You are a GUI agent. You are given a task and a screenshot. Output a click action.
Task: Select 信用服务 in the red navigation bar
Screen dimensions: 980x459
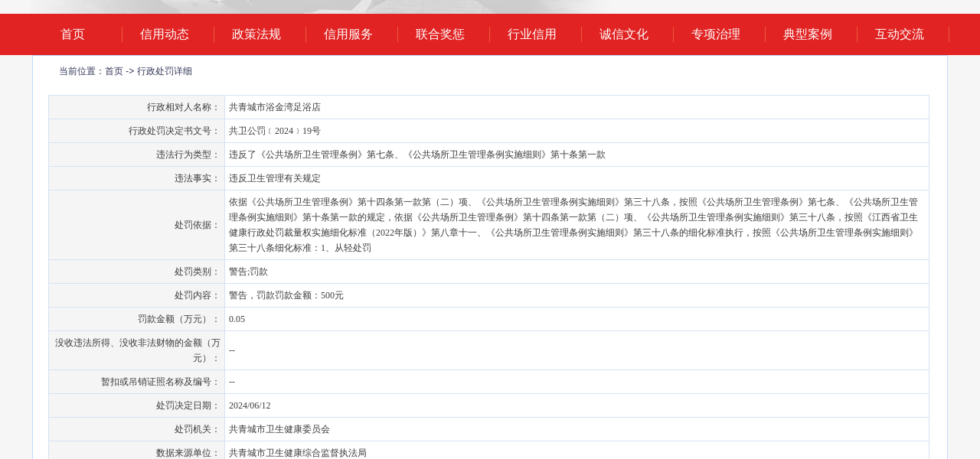(x=348, y=34)
